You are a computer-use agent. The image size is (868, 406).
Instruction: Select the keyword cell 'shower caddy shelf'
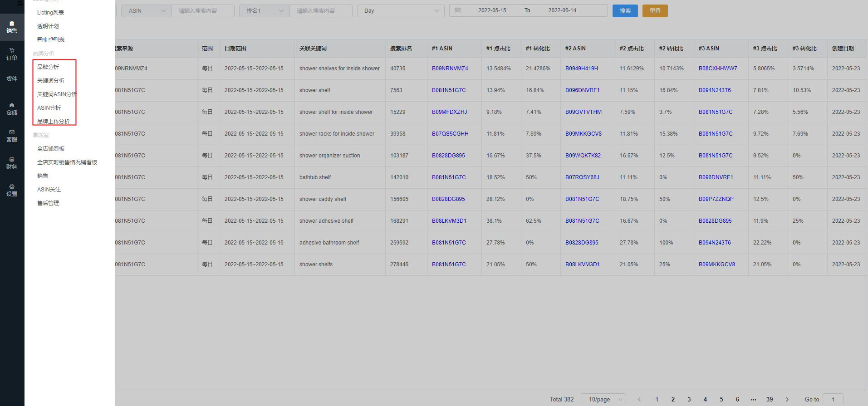(323, 199)
